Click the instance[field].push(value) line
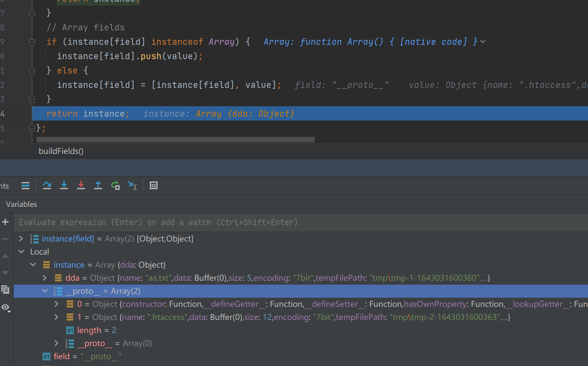Image resolution: width=588 pixels, height=366 pixels. click(x=130, y=56)
